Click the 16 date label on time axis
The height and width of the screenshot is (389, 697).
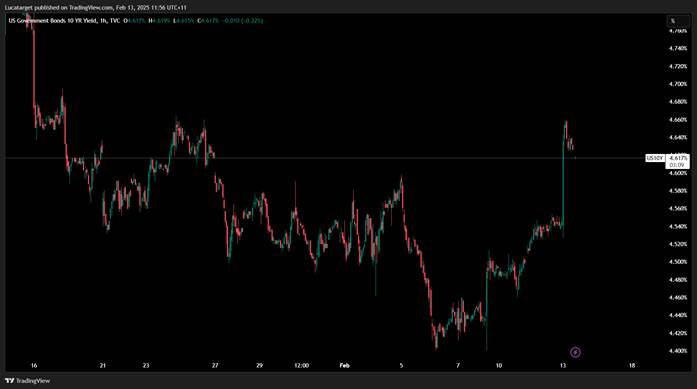[x=34, y=365]
